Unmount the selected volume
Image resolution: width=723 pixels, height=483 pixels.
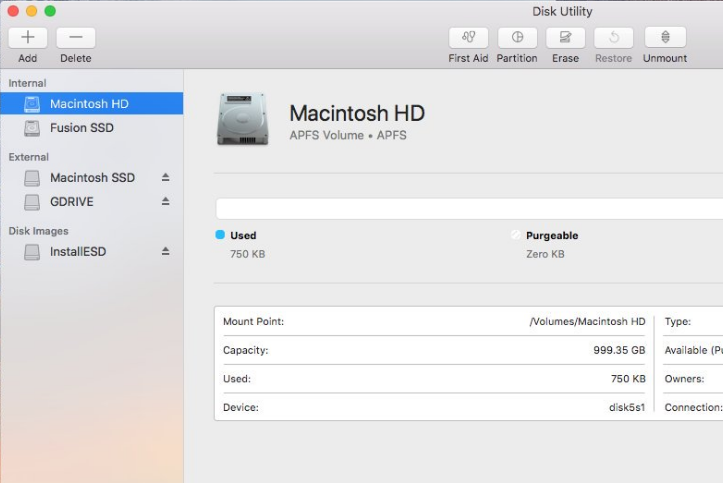point(665,37)
